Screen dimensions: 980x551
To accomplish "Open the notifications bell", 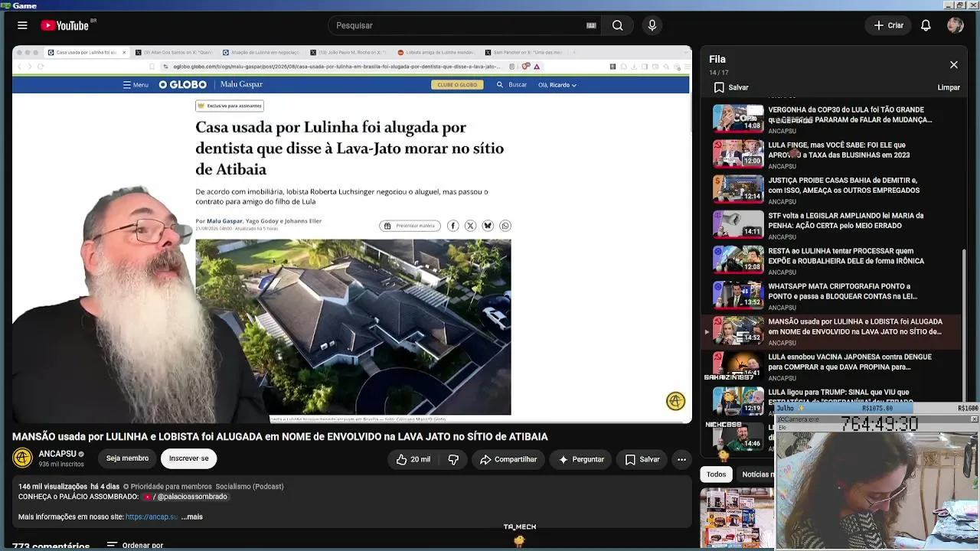I will [x=926, y=25].
